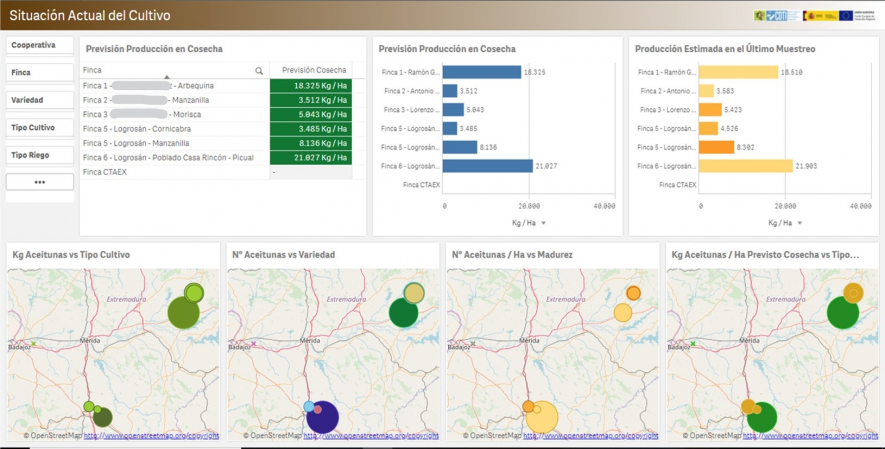The width and height of the screenshot is (885, 449).
Task: Open the Variedad filter pane
Action: tap(40, 100)
